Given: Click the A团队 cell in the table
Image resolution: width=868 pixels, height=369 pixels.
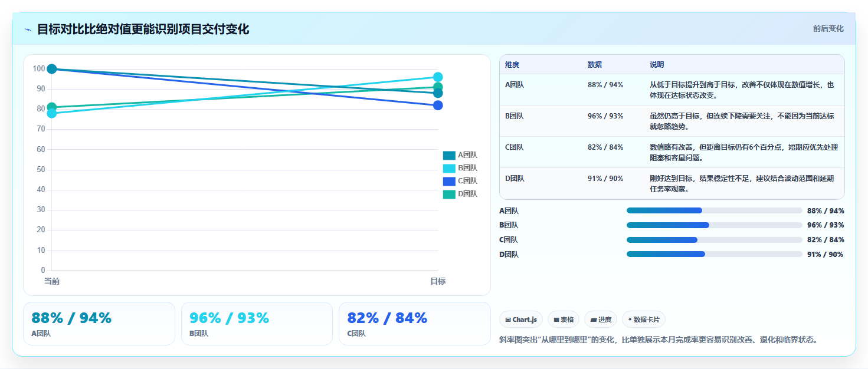Looking at the screenshot, I should click(515, 85).
